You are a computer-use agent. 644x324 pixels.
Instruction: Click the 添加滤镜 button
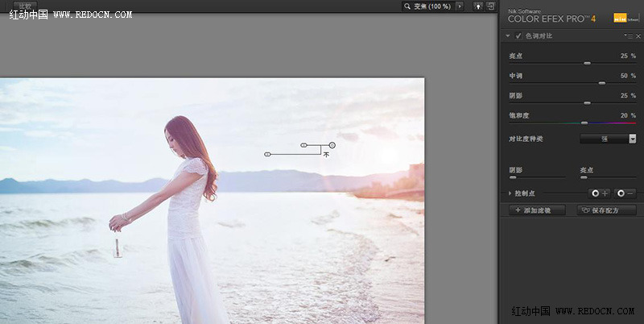[x=537, y=210]
